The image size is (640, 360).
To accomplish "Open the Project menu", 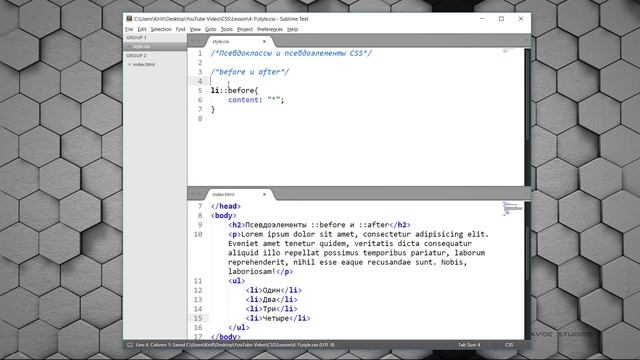I will pyautogui.click(x=245, y=29).
